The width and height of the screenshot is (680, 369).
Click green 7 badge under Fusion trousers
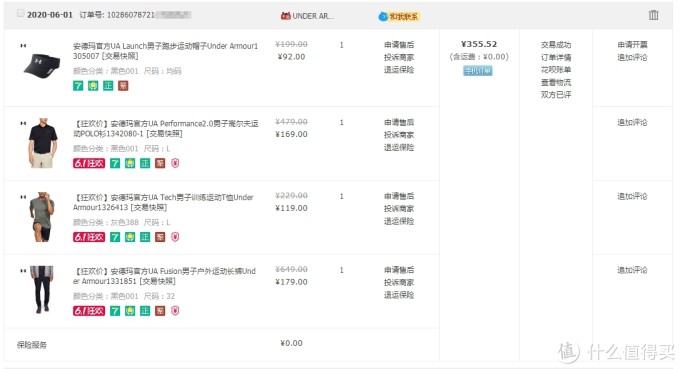pos(115,311)
